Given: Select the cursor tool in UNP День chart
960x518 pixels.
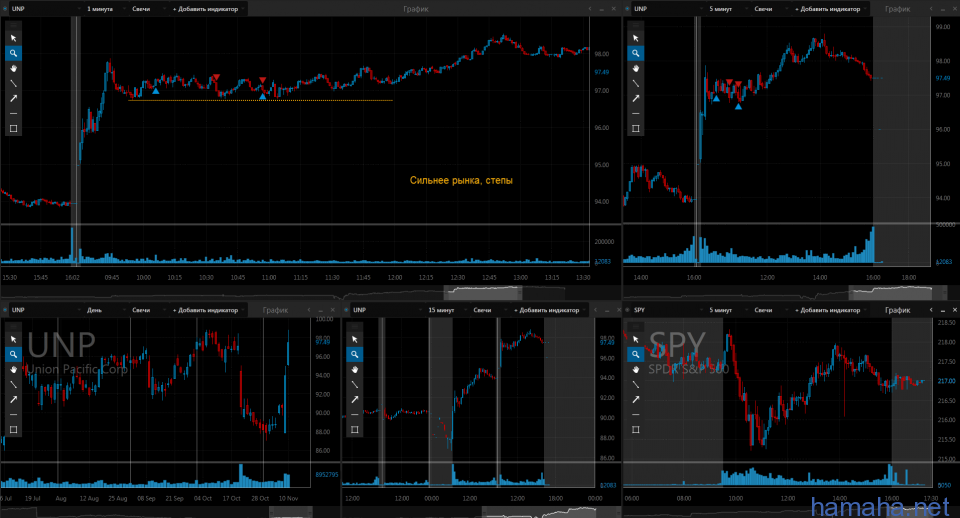Looking at the screenshot, I should [x=13, y=339].
